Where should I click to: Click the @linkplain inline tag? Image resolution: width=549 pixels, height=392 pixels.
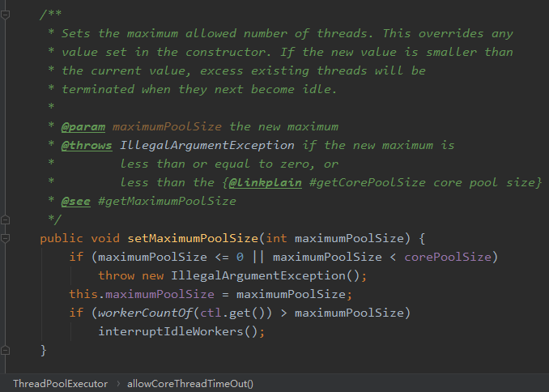click(265, 182)
